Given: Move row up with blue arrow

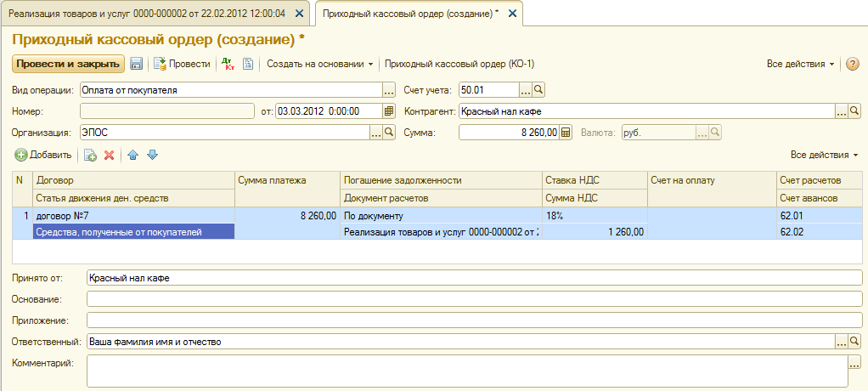Looking at the screenshot, I should point(133,155).
